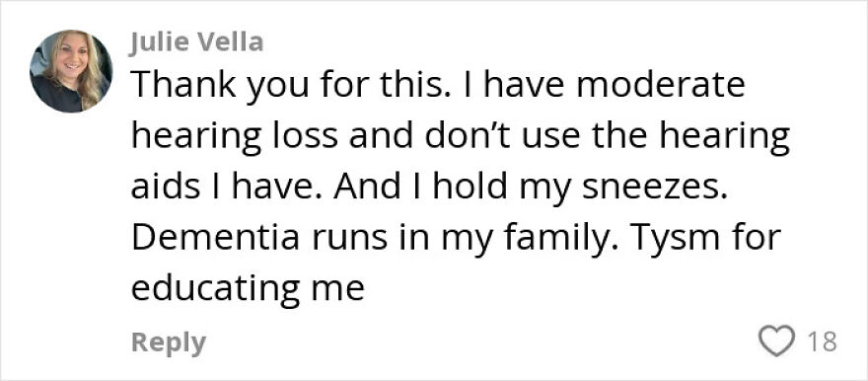Open Julie Vella's profile picture
Screen dimensions: 868x381
71,71
